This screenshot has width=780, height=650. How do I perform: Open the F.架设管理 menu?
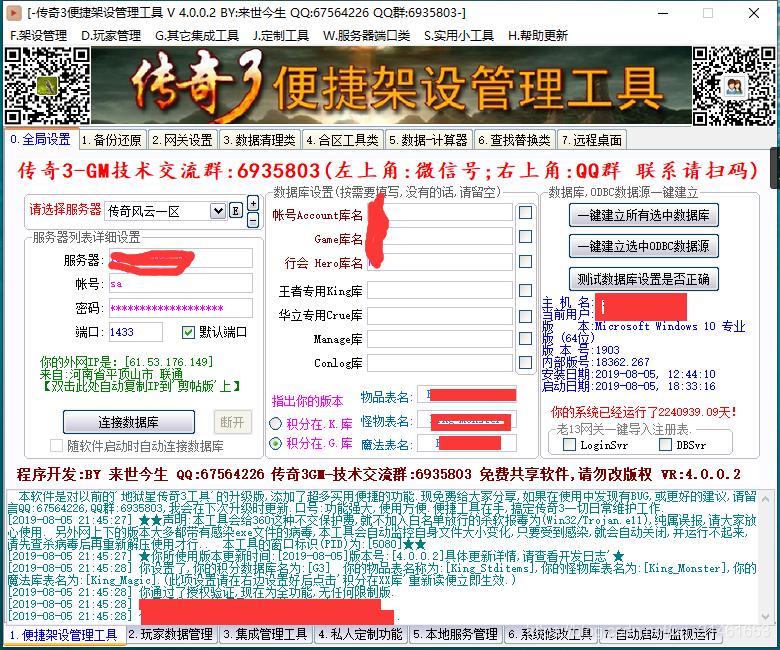pos(38,35)
